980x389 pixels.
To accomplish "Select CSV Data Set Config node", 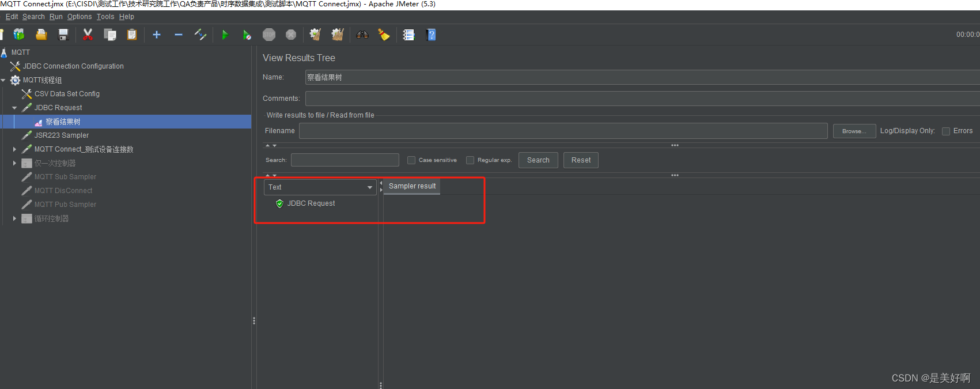I will [x=67, y=94].
